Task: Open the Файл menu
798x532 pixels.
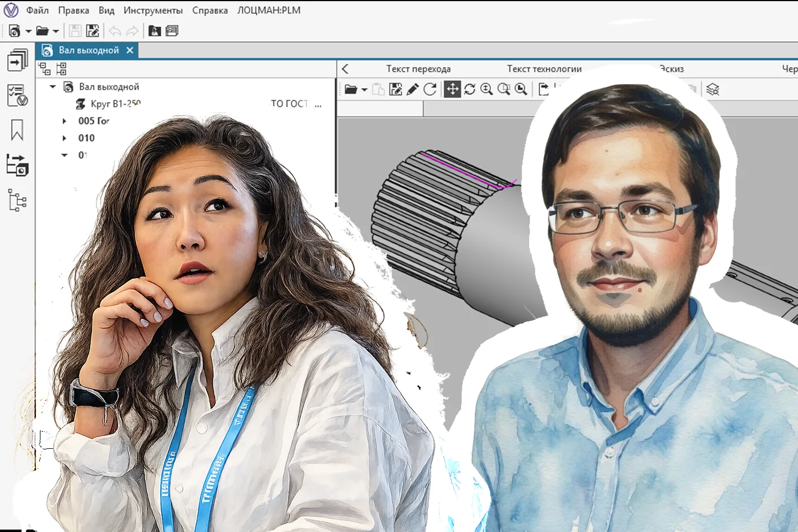Action: click(x=38, y=11)
